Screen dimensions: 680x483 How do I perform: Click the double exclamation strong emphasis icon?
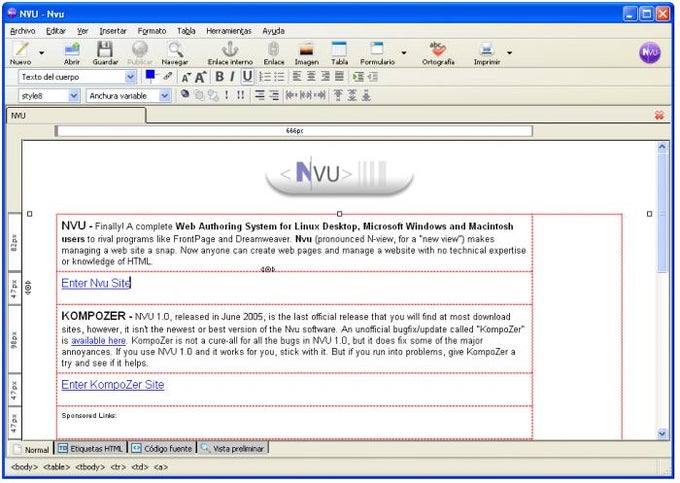point(241,95)
